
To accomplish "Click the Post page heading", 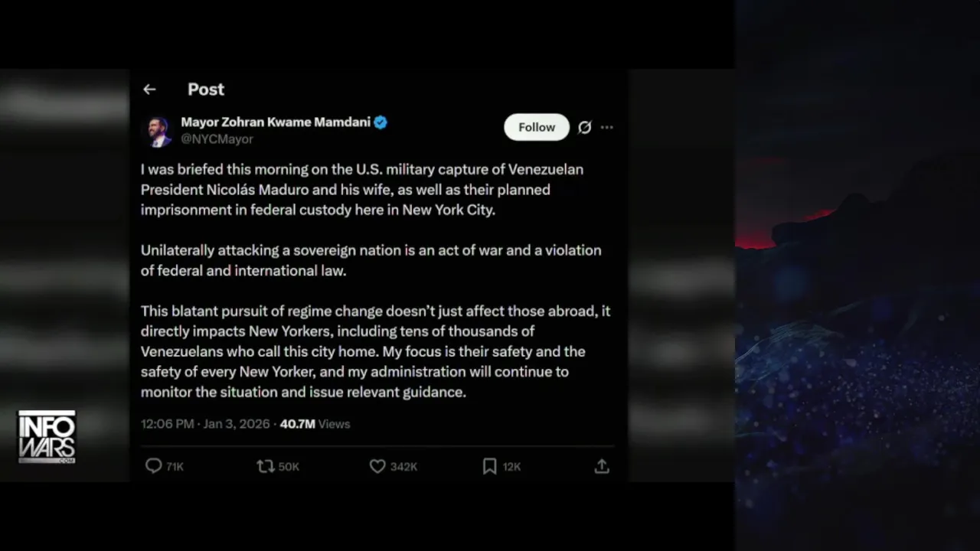I will pyautogui.click(x=206, y=90).
